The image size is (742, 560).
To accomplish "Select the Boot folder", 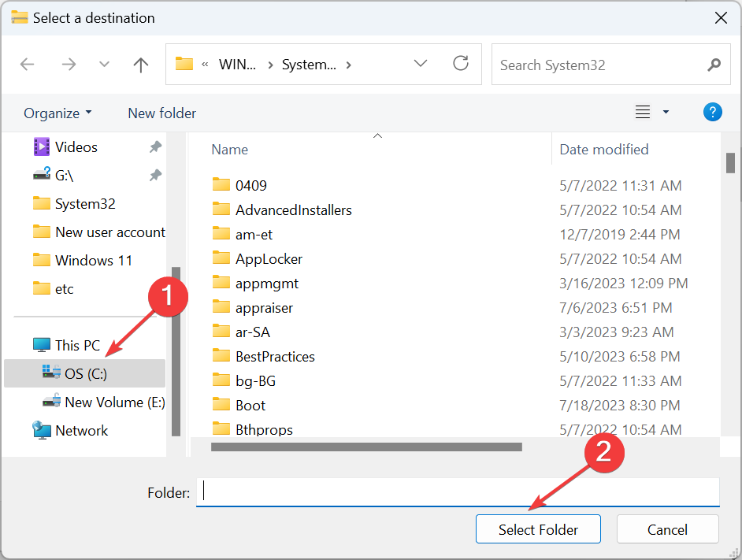I will tap(250, 404).
